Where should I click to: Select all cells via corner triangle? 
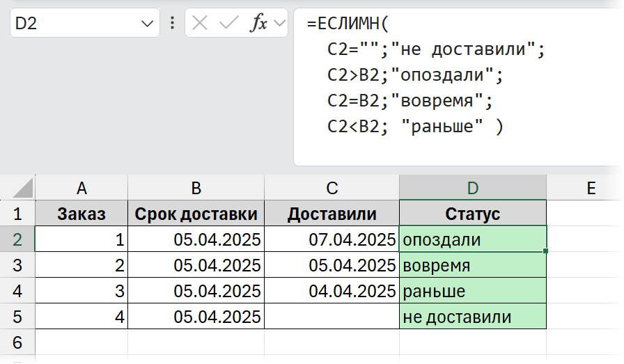(x=23, y=188)
